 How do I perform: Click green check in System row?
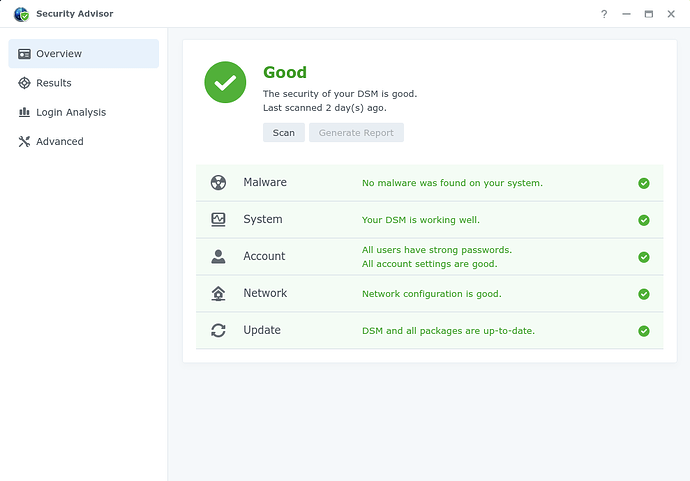(x=644, y=220)
